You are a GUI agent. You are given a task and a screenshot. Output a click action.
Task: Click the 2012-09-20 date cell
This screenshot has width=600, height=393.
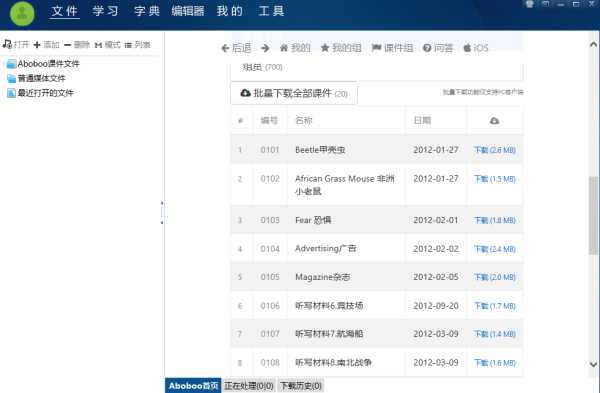click(x=436, y=306)
